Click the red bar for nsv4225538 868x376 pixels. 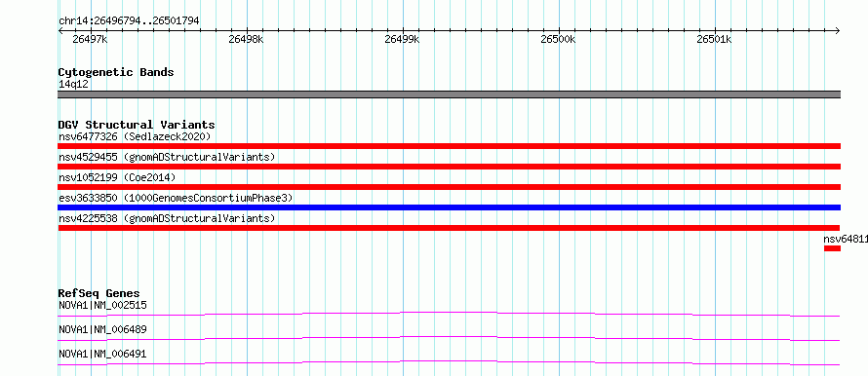tap(449, 228)
